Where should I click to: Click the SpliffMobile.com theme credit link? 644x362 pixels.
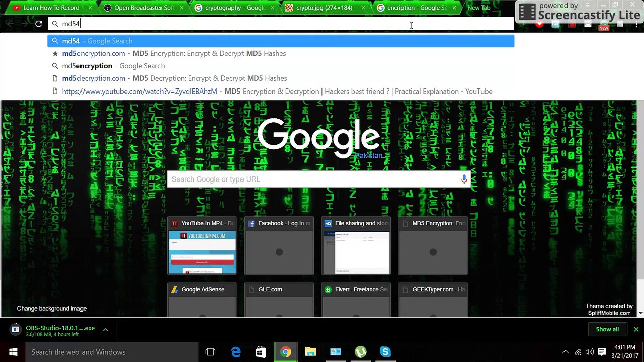tap(609, 313)
